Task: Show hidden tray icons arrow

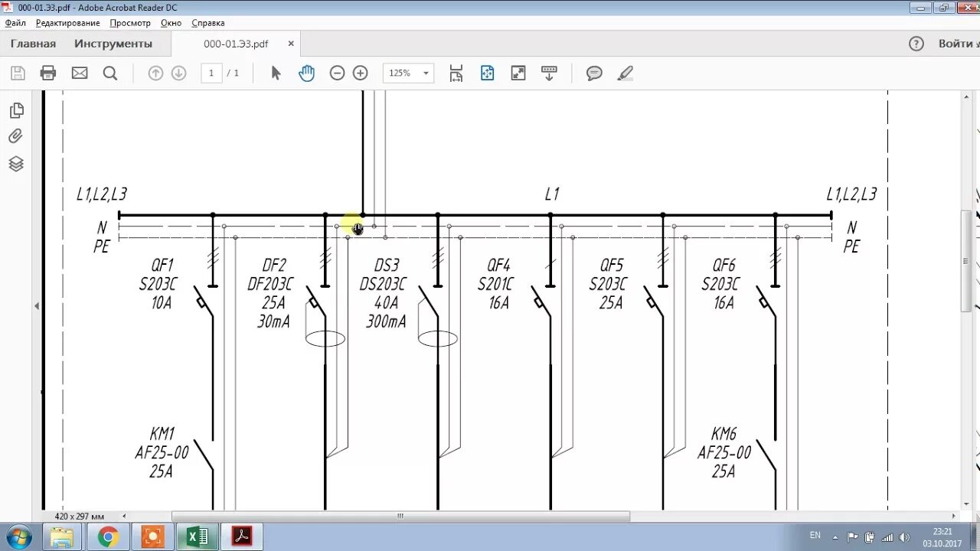Action: (835, 537)
